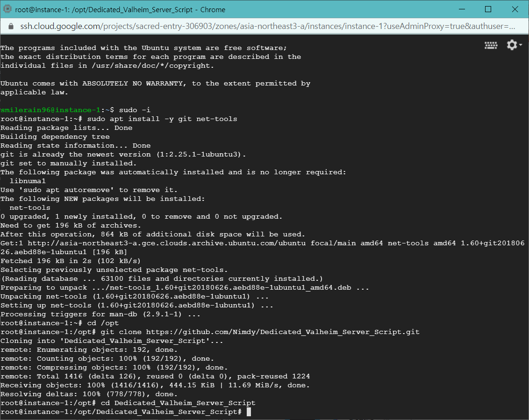Click 'Use sudo apt autoremove' hint line
This screenshot has width=529, height=420.
pyautogui.click(x=89, y=190)
